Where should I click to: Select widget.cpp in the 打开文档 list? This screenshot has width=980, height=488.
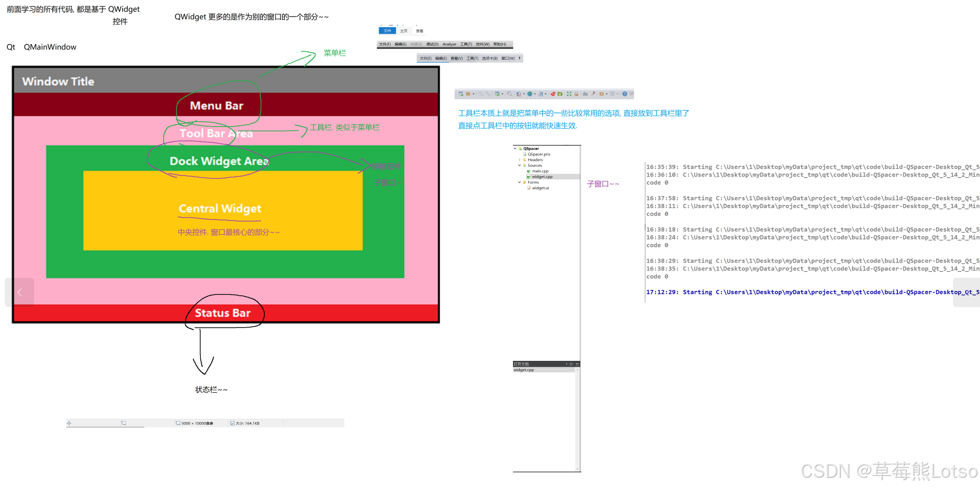click(544, 370)
